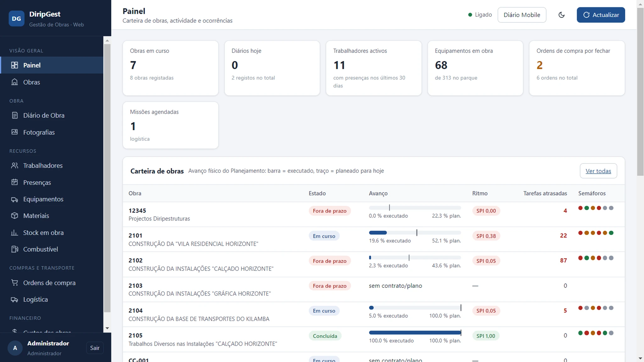Click the sidebar scroll down arrow
644x362 pixels.
click(x=107, y=328)
